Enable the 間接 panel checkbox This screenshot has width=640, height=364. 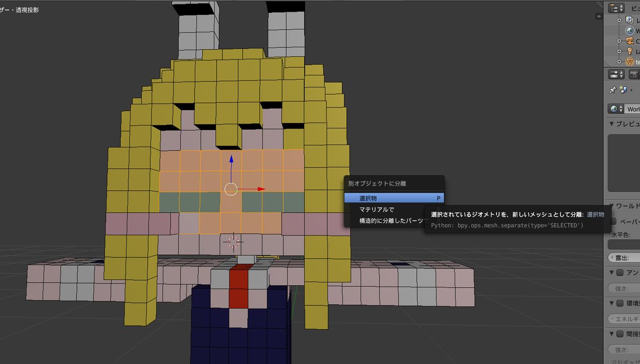coord(620,334)
